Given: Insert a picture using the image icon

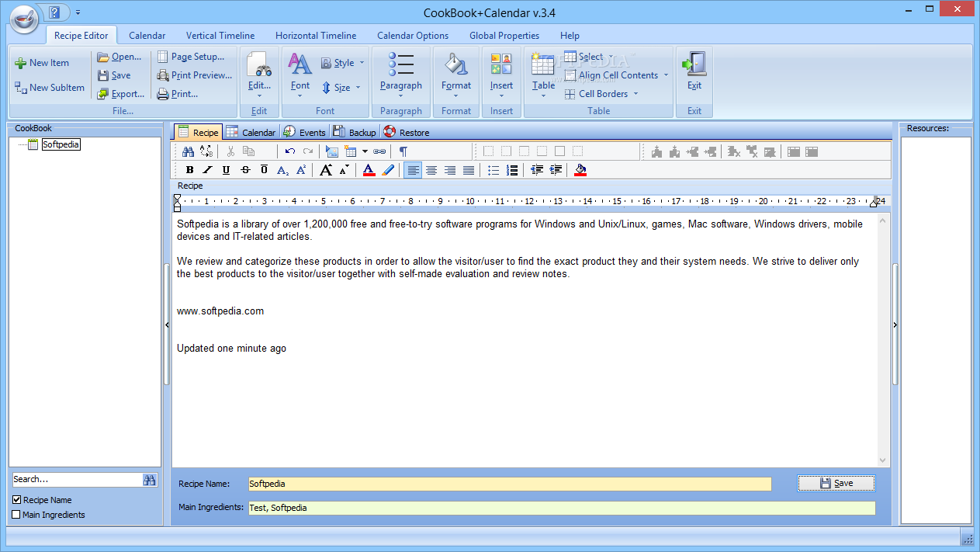Looking at the screenshot, I should (x=332, y=151).
